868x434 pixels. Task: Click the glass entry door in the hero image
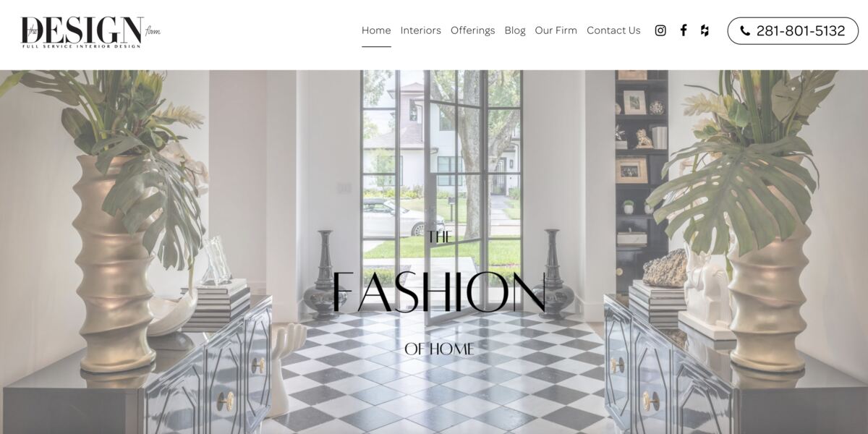[473, 195]
